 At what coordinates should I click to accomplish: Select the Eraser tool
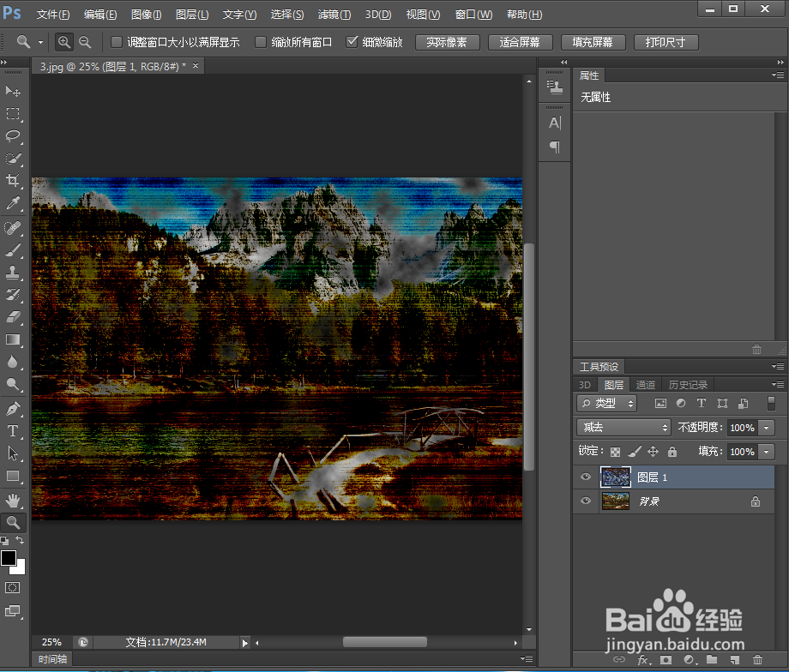[x=13, y=316]
